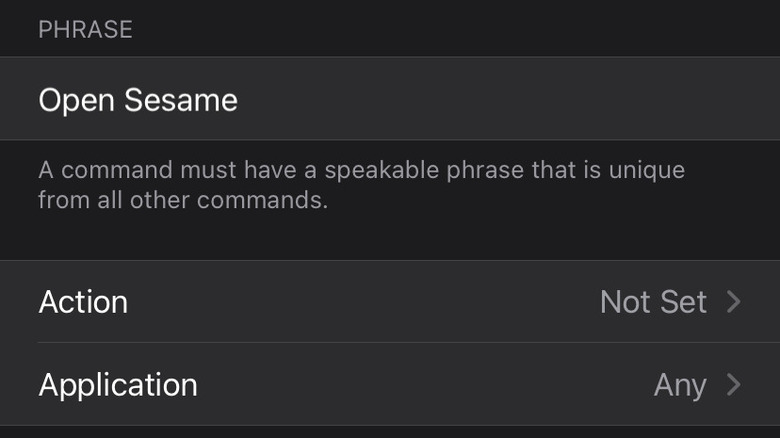Click the middle of the Application row

pyautogui.click(x=390, y=385)
